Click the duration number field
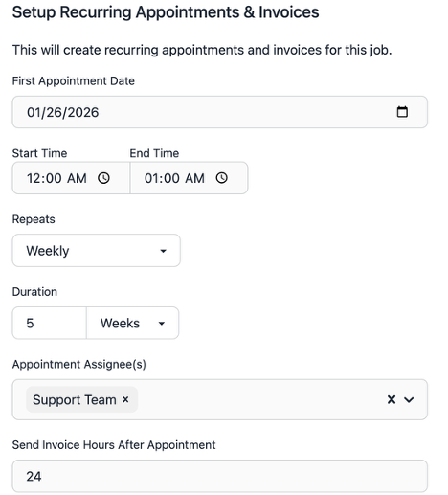448x495 pixels. point(50,323)
